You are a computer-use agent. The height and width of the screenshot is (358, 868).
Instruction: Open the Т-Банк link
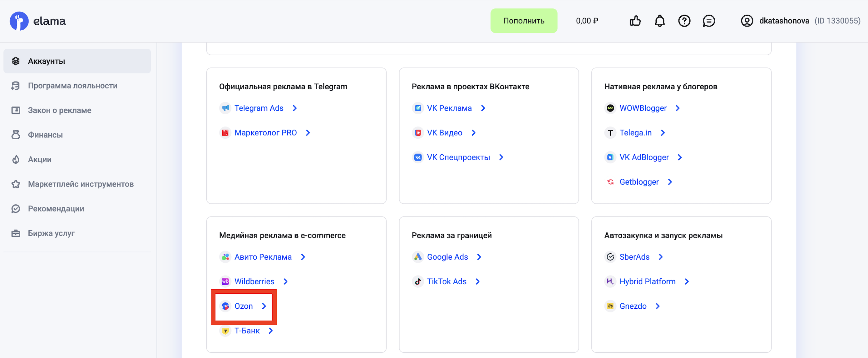point(247,331)
